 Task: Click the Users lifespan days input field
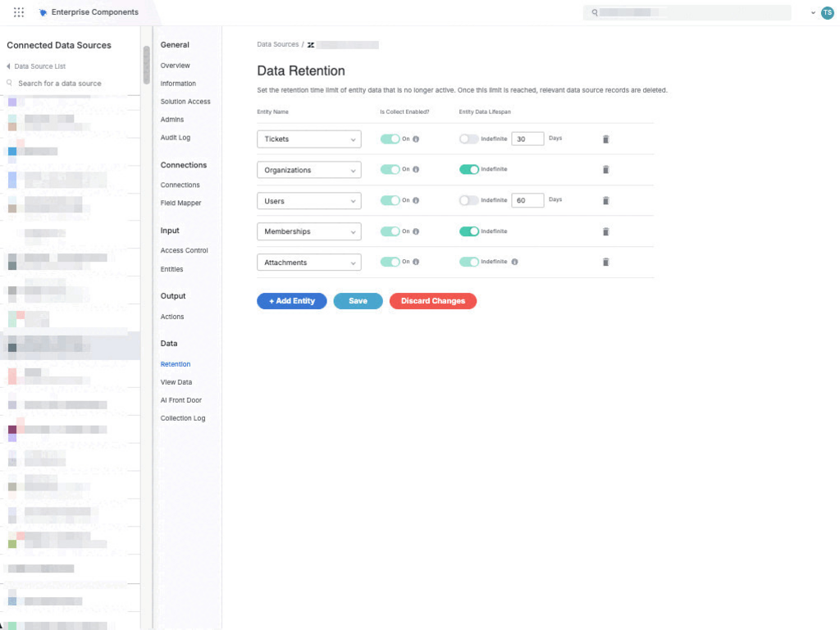tap(527, 201)
